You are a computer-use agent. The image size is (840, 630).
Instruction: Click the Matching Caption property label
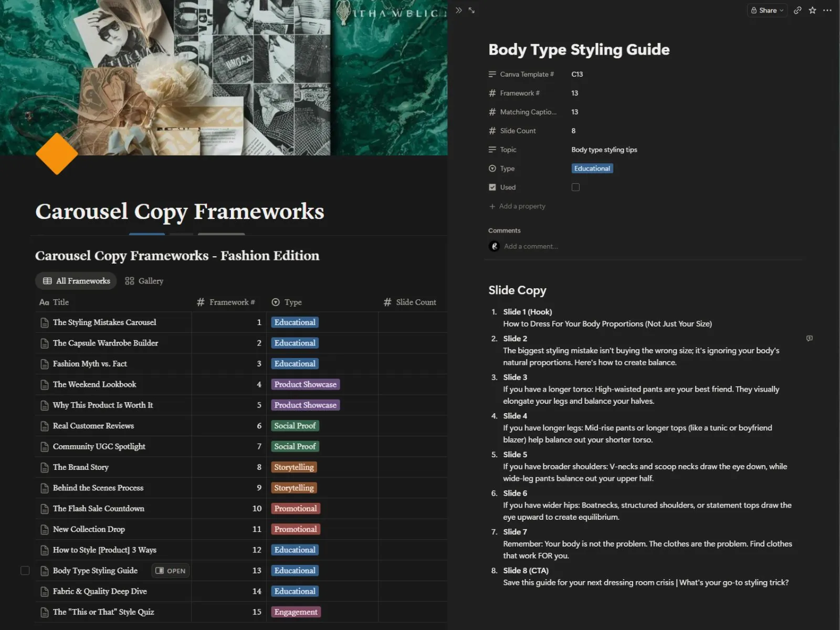click(x=528, y=112)
